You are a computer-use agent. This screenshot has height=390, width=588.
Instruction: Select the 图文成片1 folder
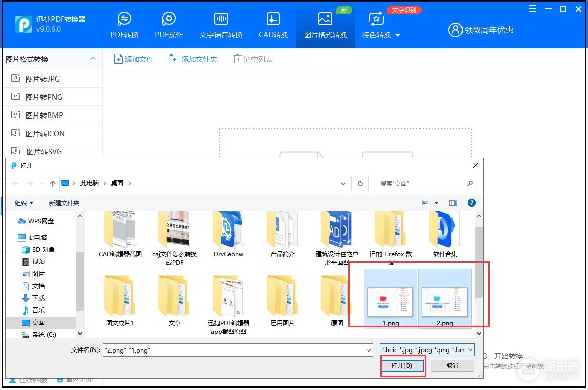pos(120,300)
